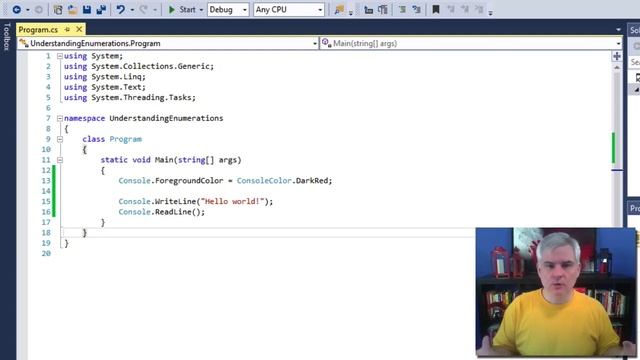
Task: Open the Any CPU platform dropdown
Action: (x=289, y=9)
